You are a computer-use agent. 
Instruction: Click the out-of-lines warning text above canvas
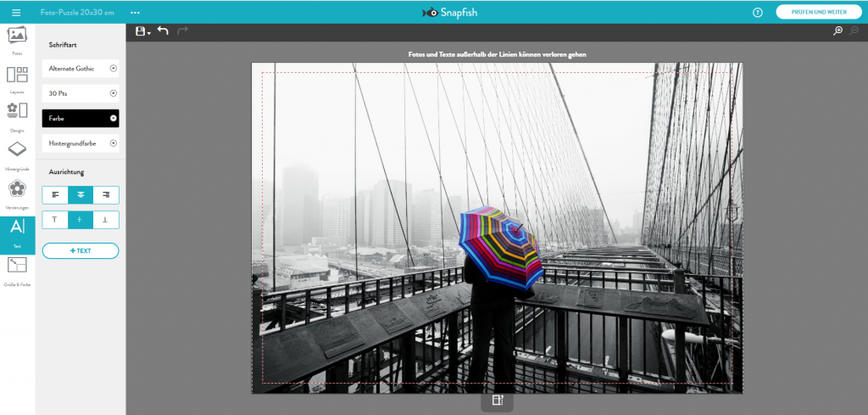(497, 54)
